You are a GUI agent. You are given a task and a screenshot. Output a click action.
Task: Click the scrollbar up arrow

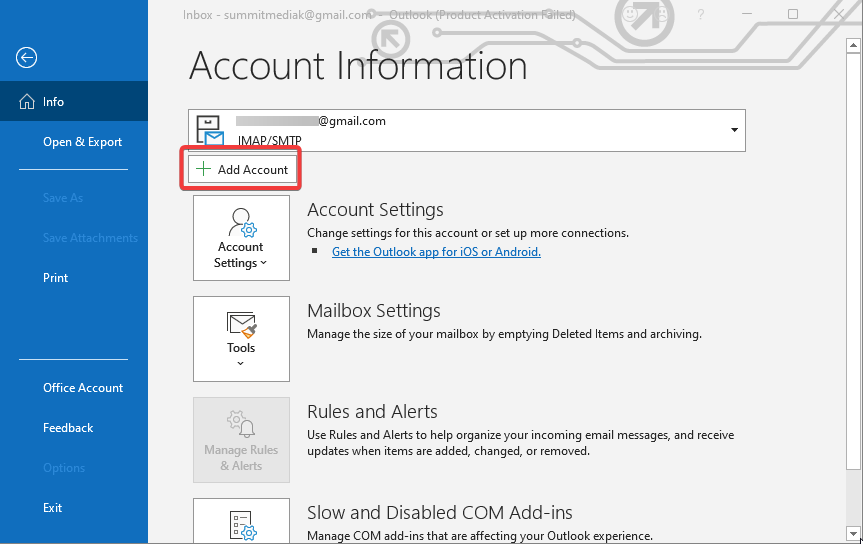[853, 46]
